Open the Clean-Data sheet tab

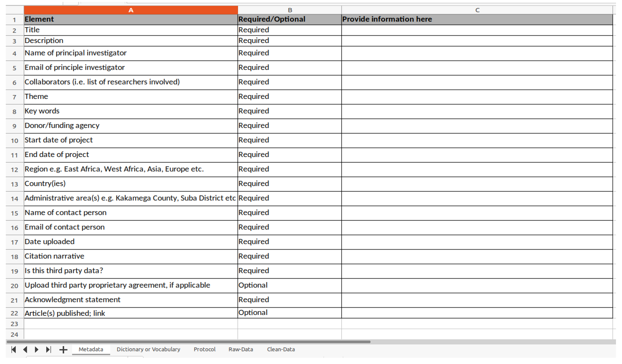tap(281, 349)
